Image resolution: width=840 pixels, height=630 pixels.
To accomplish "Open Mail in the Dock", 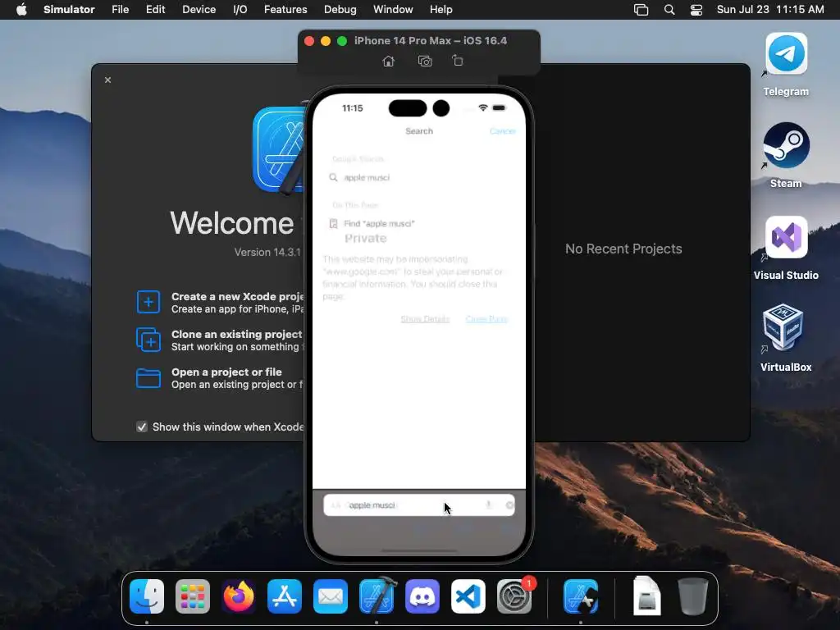I will (331, 596).
